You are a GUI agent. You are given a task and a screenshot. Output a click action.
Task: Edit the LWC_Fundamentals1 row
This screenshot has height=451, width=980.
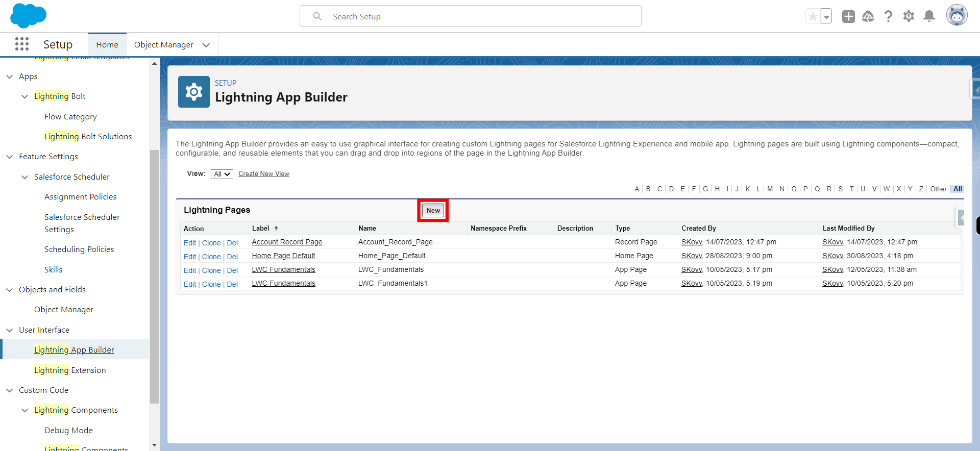click(189, 284)
